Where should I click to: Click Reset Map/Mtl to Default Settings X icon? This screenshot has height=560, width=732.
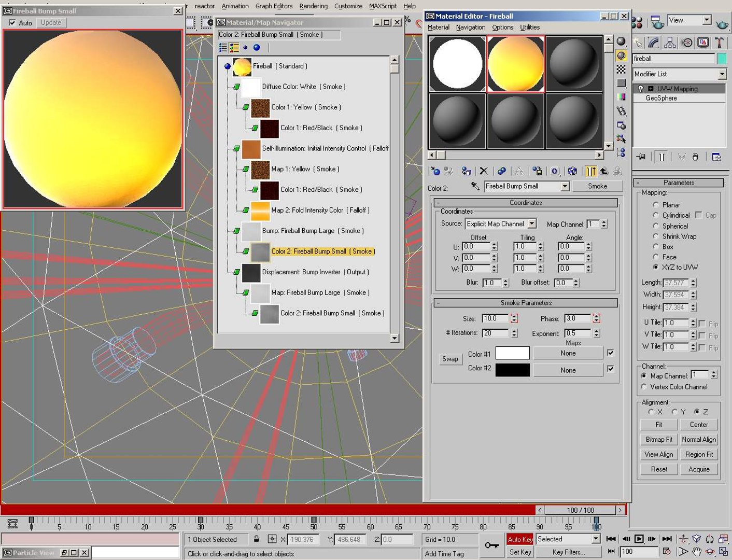pos(484,171)
